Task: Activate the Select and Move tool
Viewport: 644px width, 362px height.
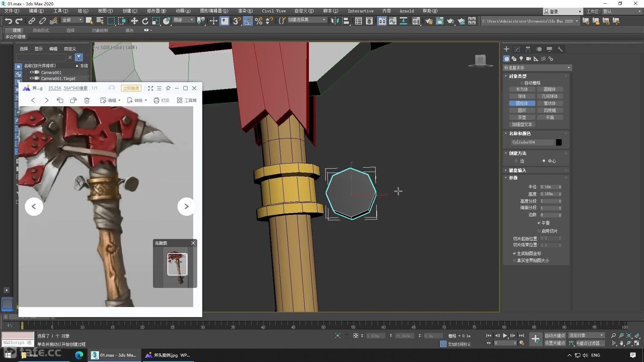Action: 134,21
